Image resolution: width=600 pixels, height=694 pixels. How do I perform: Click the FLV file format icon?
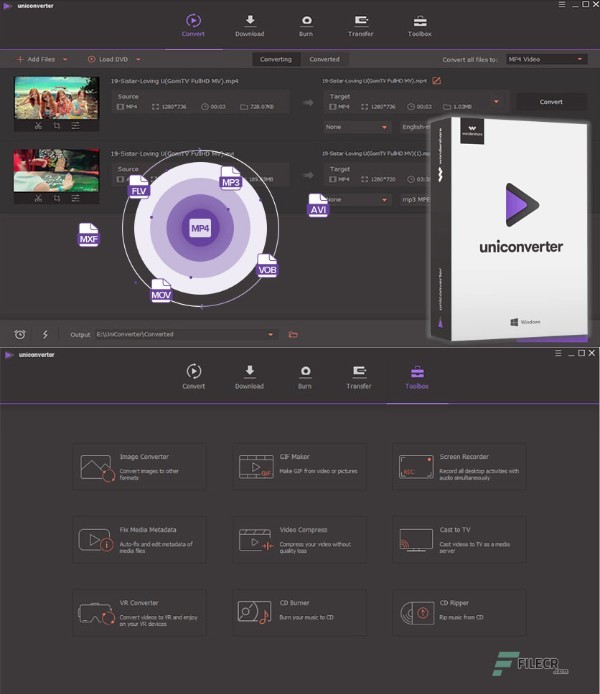(x=138, y=186)
